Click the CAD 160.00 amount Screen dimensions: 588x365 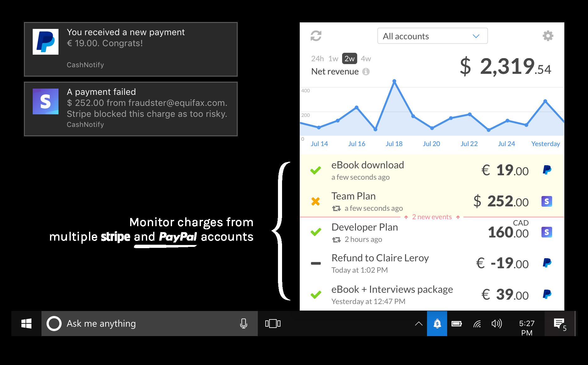[x=508, y=230]
